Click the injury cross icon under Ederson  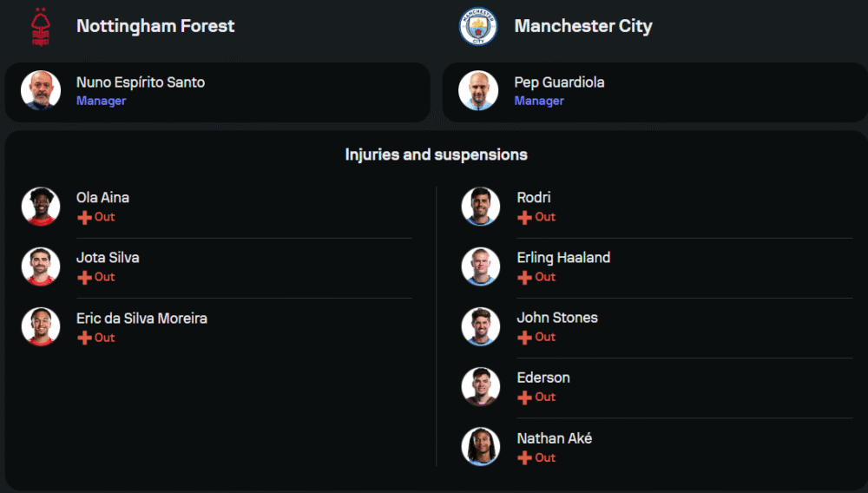(x=524, y=398)
